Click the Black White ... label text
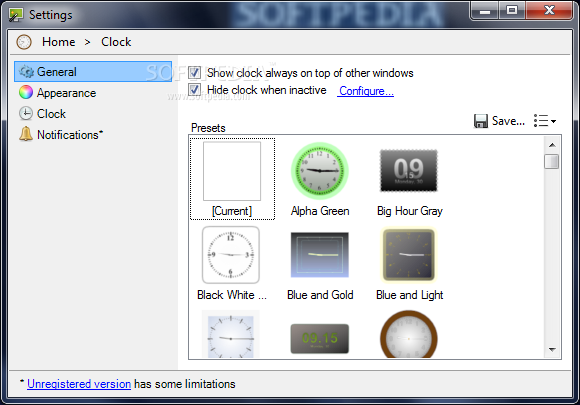Image resolution: width=580 pixels, height=405 pixels. click(x=232, y=295)
